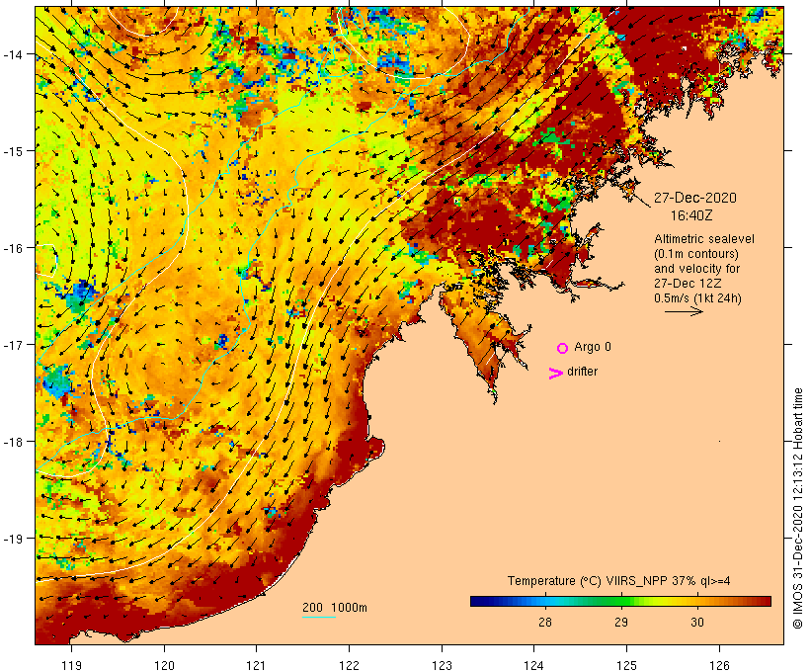810x672 pixels.
Task: Click the "Temperature (°C) VIIRS_NPP 37% ql>=4" title
Action: (x=619, y=581)
